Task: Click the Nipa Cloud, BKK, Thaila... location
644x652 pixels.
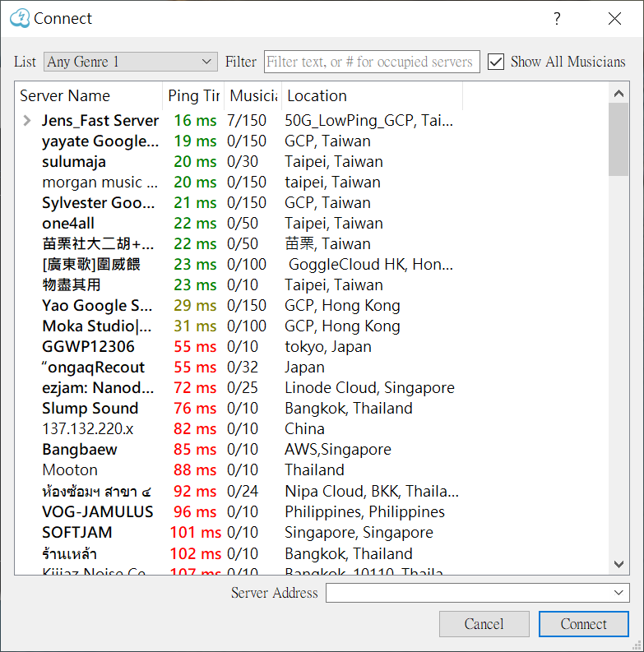Action: point(372,492)
